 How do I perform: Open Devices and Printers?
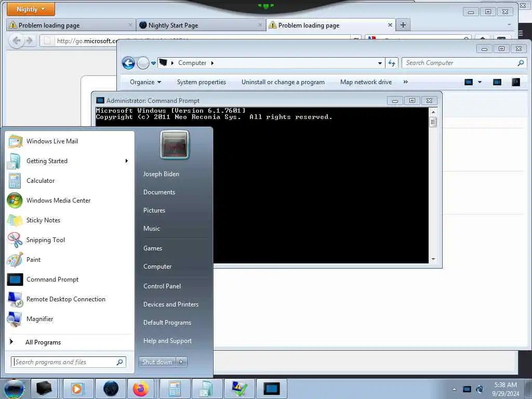pos(170,304)
